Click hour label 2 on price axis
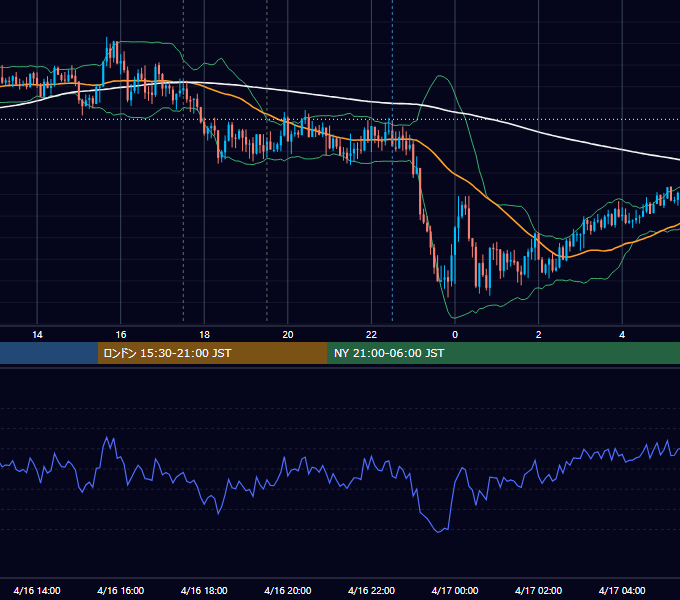Image resolution: width=680 pixels, height=600 pixels. pos(539,335)
